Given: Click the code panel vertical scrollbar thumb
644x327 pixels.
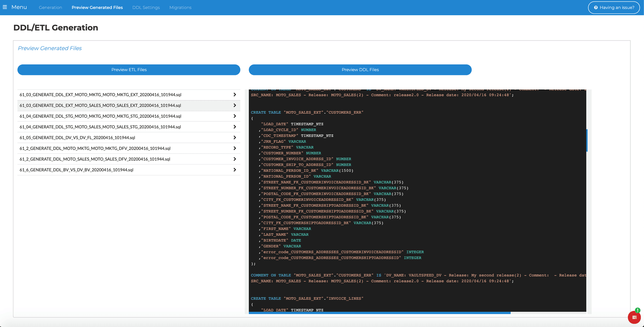Looking at the screenshot, I should point(587,140).
